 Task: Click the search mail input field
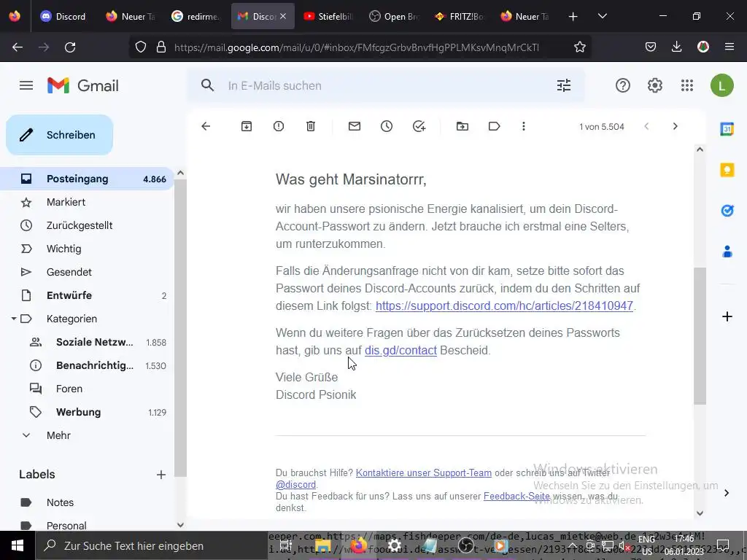point(386,86)
